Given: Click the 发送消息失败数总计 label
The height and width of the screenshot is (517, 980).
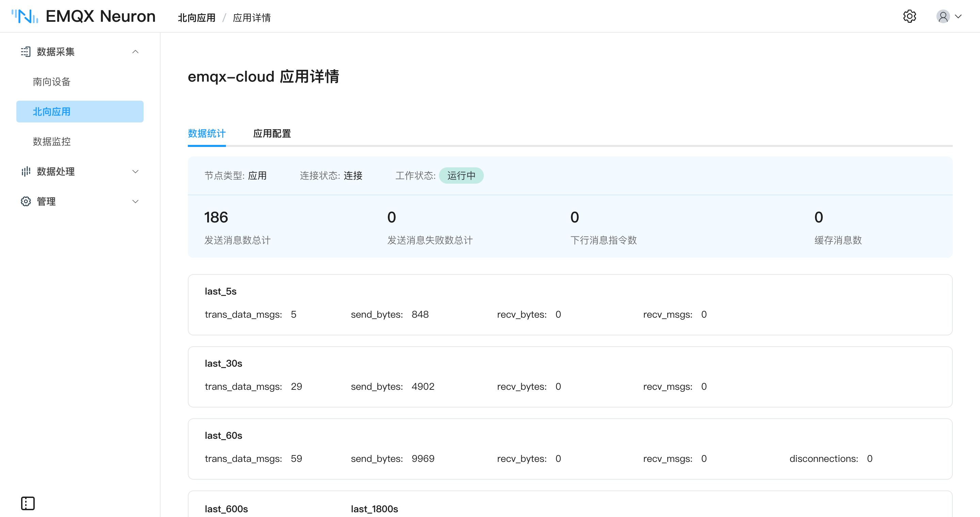Looking at the screenshot, I should coord(430,240).
